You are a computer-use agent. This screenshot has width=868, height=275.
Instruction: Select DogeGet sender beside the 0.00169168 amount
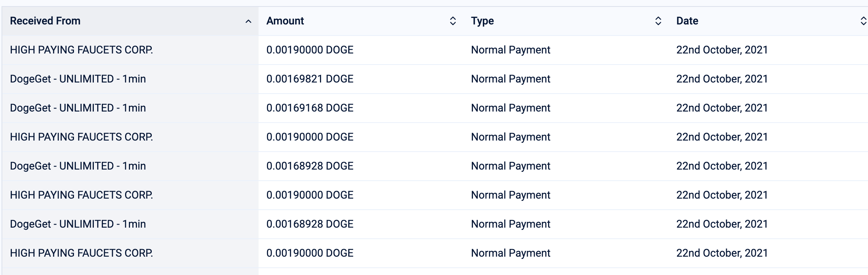pyautogui.click(x=78, y=108)
